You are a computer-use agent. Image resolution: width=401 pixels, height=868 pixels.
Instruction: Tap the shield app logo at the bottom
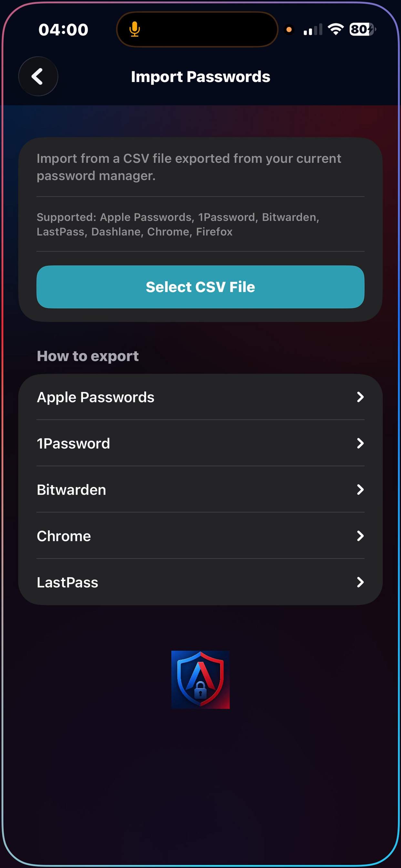[x=200, y=681]
